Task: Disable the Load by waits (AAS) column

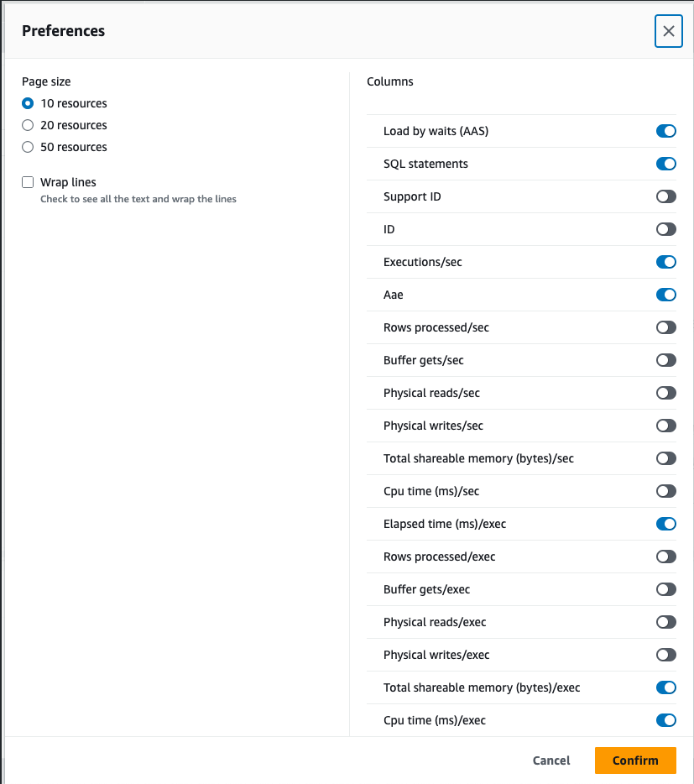Action: click(x=665, y=131)
